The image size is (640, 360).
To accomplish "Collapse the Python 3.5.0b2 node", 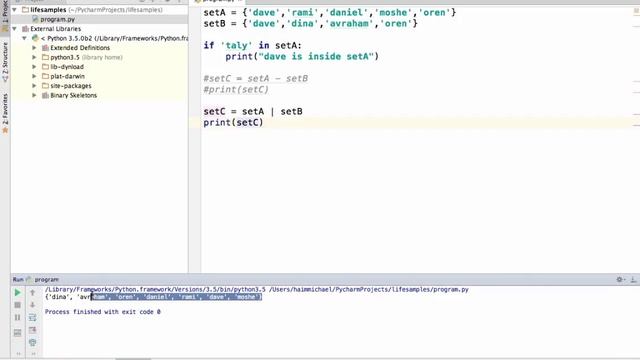I will 24,38.
